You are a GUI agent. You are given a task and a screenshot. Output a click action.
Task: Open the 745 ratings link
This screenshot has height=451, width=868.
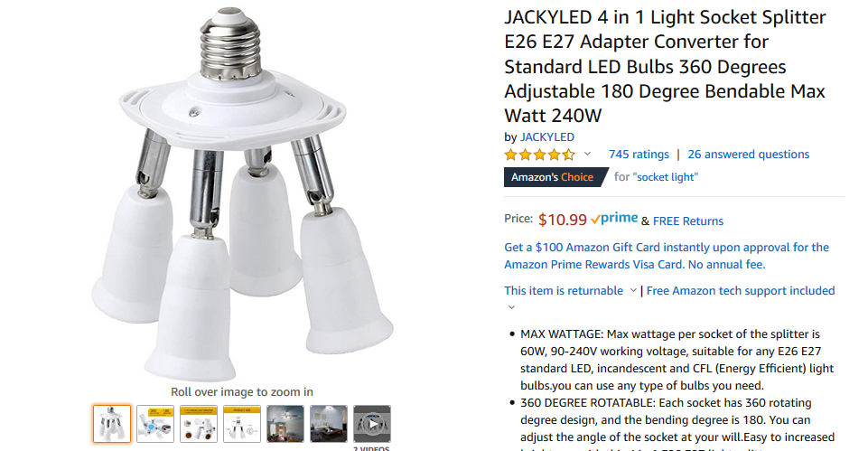[x=639, y=154]
